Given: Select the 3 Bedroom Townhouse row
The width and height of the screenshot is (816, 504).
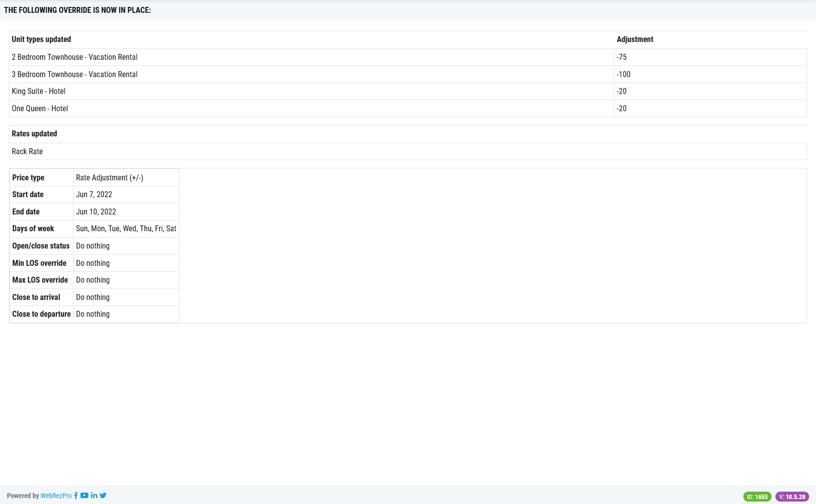Looking at the screenshot, I should (x=75, y=74).
